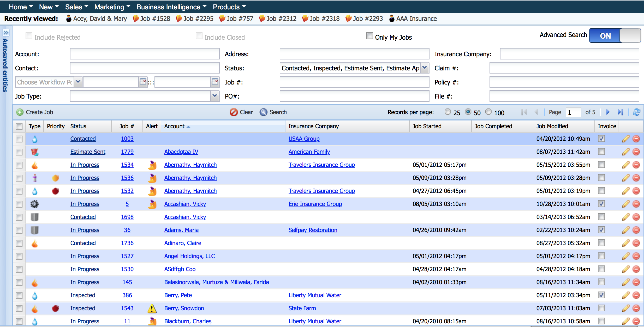The image size is (644, 327).
Task: Open job number 1779 link
Action: pyautogui.click(x=127, y=152)
